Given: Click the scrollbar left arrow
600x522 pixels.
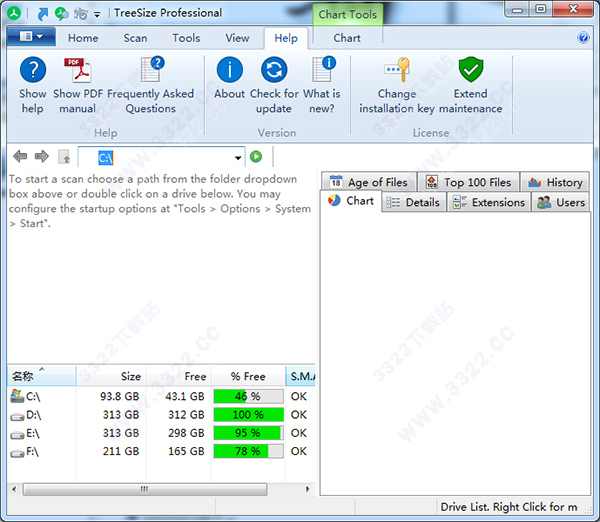Looking at the screenshot, I should (14, 489).
